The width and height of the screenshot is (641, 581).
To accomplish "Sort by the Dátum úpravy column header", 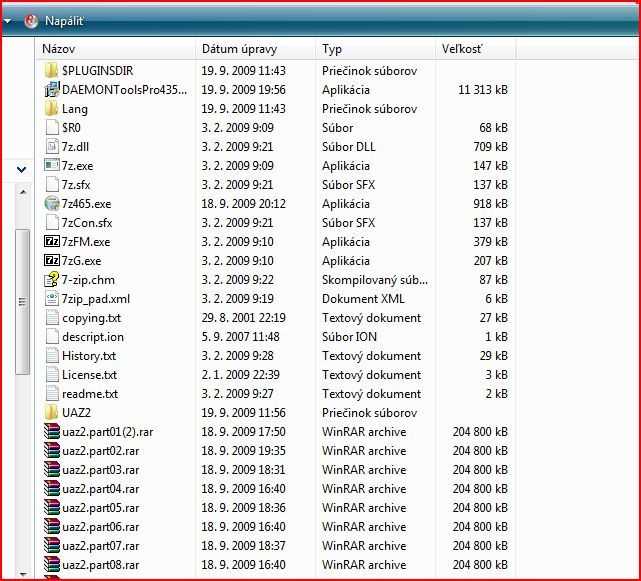I will (239, 49).
